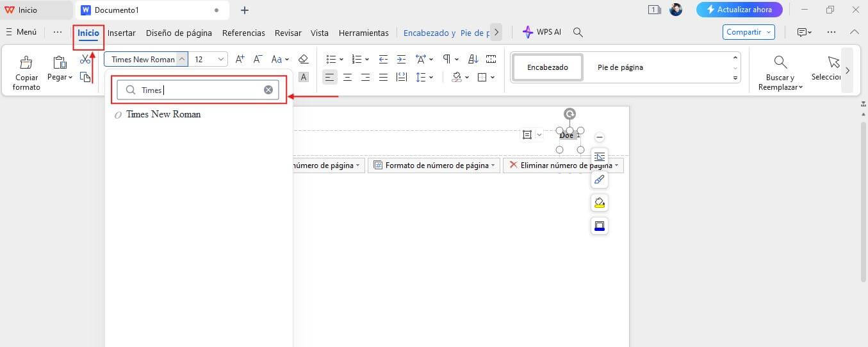Screen dimensions: 868x347
Task: Click the WPS AI sparkle icon
Action: point(528,32)
